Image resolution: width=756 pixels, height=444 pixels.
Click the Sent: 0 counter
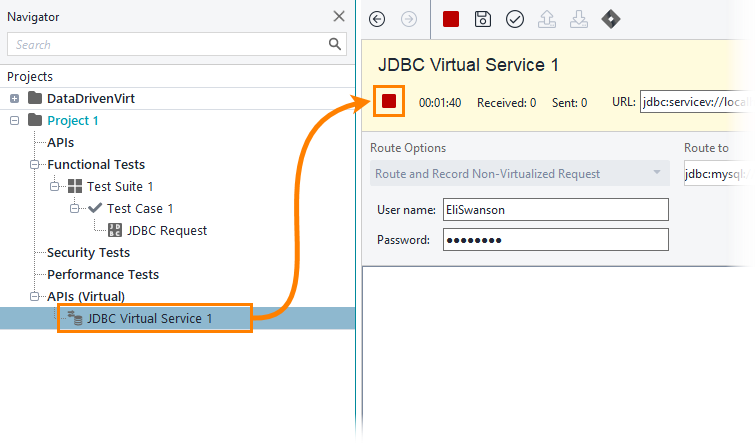click(x=569, y=103)
